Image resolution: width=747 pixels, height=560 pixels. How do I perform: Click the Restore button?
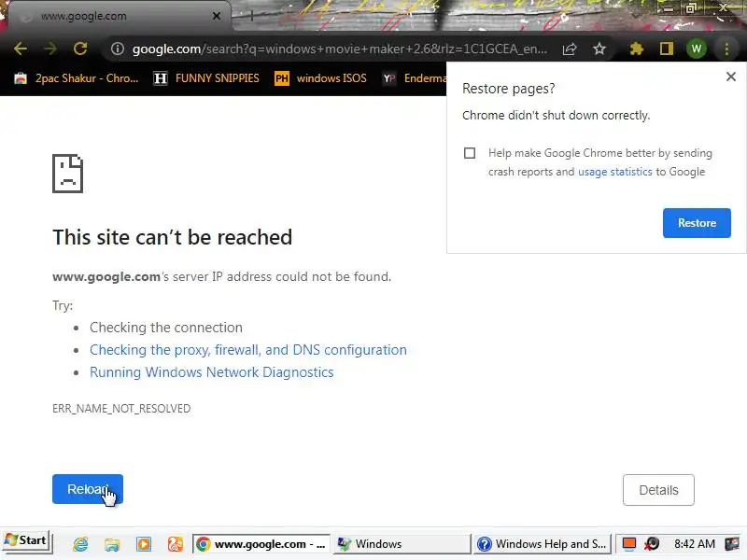(x=697, y=223)
